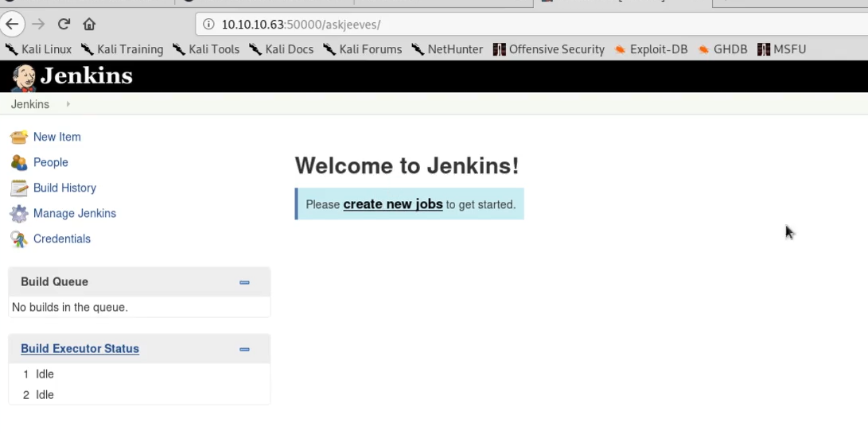
Task: Focus the address bar URL field
Action: pyautogui.click(x=531, y=25)
